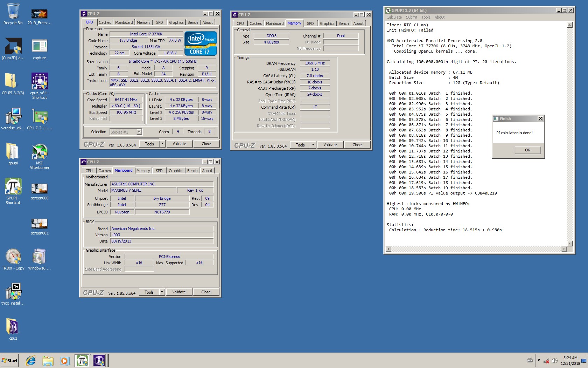Click the DRAM Frequency value field
The width and height of the screenshot is (588, 368).
315,63
